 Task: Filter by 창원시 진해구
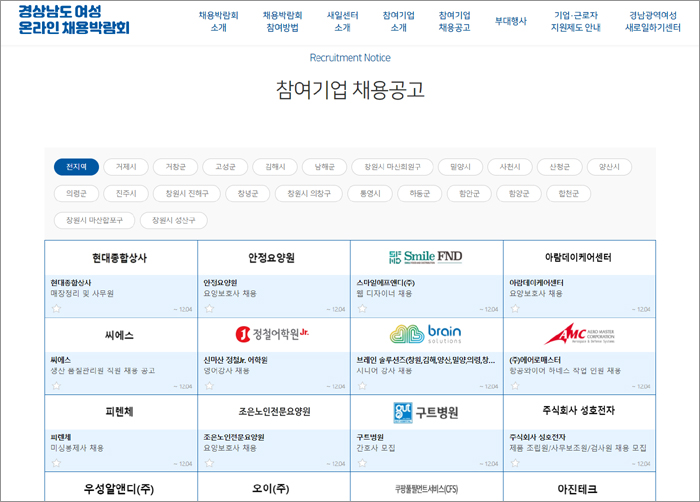click(187, 193)
